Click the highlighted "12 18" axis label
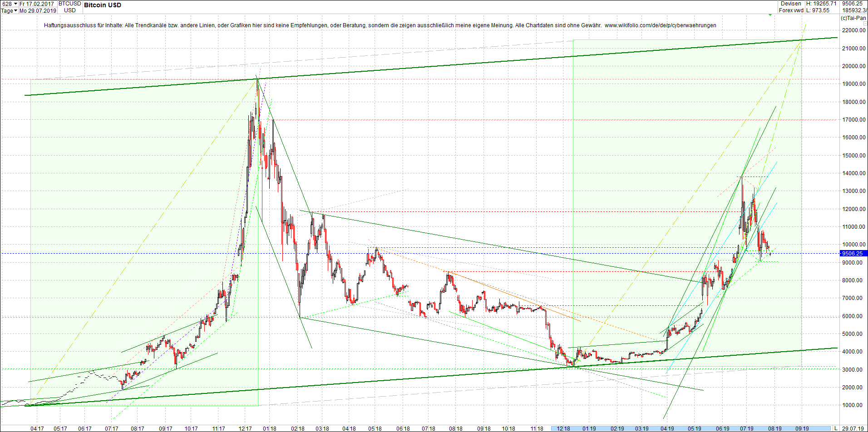868x432 pixels. point(563,428)
